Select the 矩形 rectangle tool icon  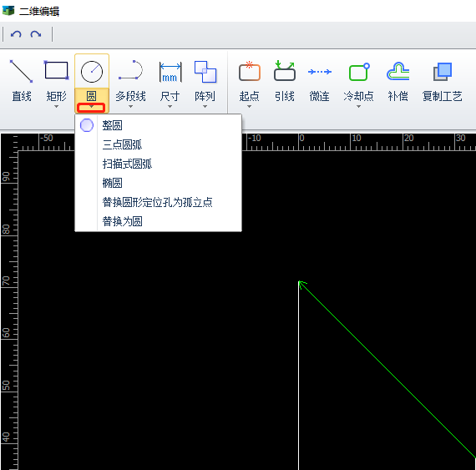pyautogui.click(x=56, y=71)
